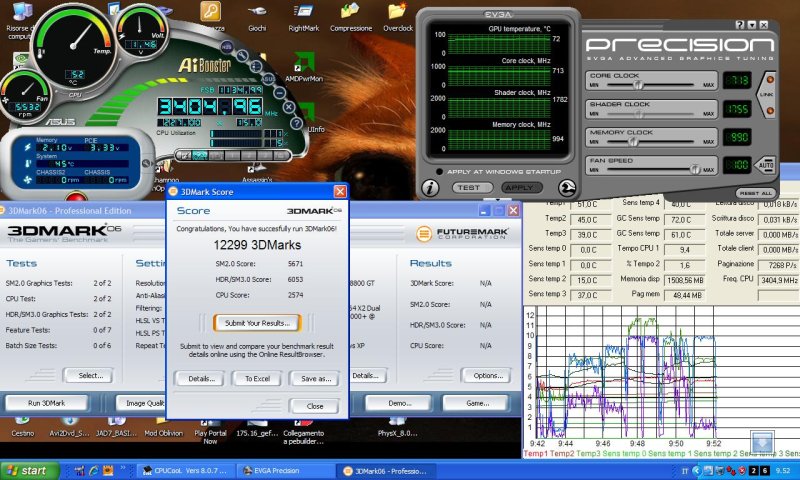The width and height of the screenshot is (800, 480).
Task: Close AI Booster using the round X icon
Action: pyautogui.click(x=289, y=107)
